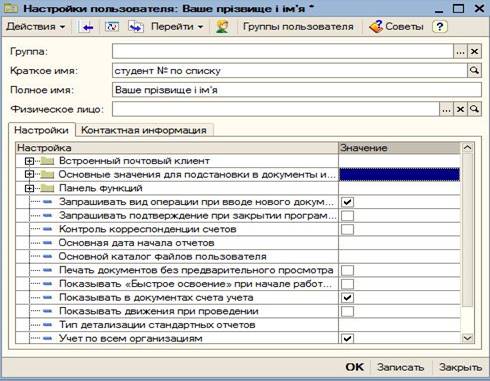Click item icon of Учет по всем организациям

coord(48,338)
